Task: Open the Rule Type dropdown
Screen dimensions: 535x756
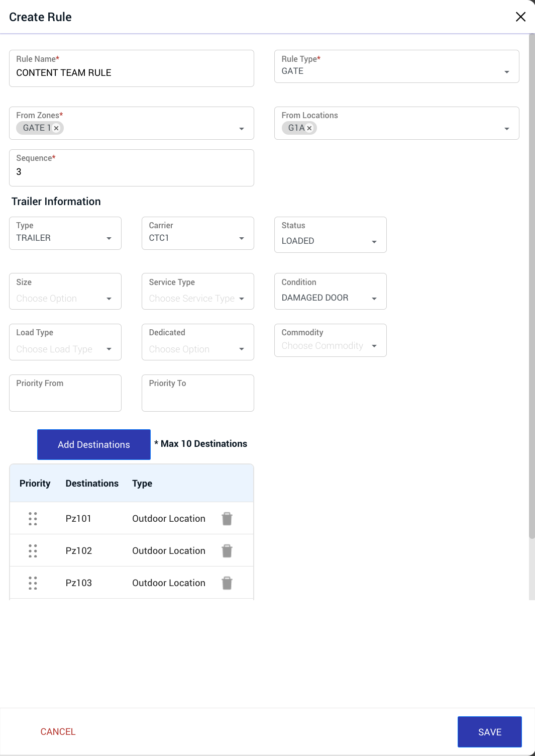Action: point(396,66)
